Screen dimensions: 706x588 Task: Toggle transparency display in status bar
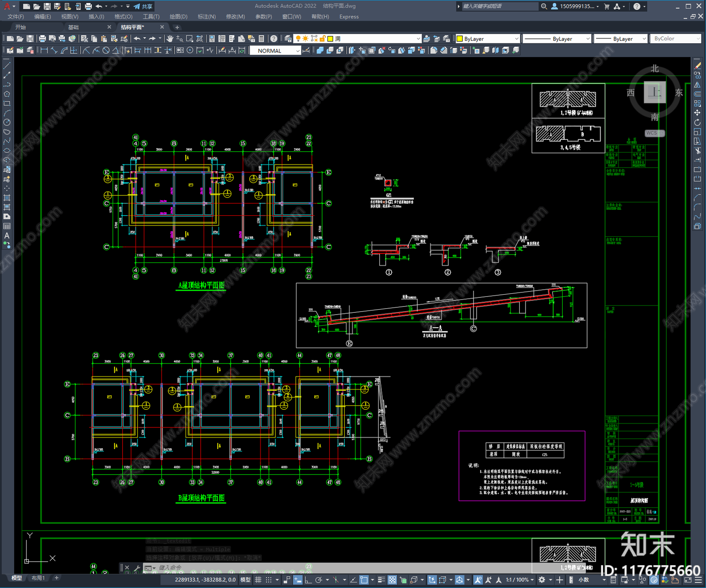coord(392,580)
